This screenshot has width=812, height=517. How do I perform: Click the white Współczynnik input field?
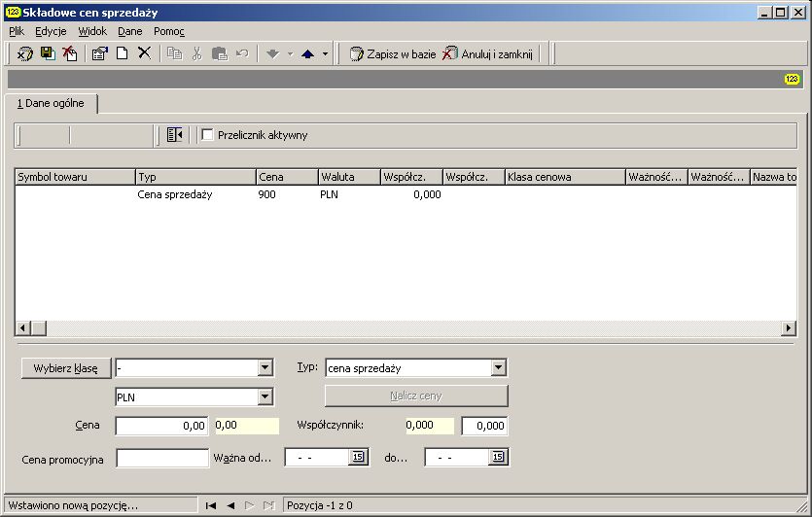coord(484,426)
